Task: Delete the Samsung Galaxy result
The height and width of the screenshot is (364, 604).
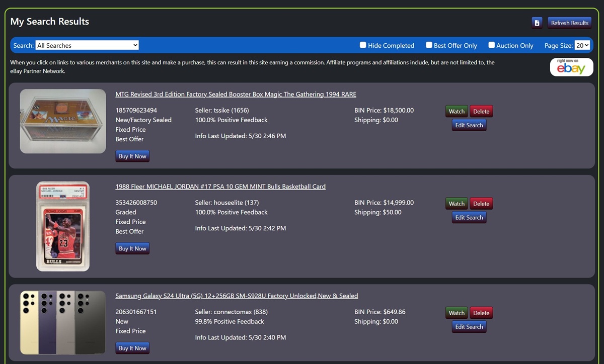Action: 481,313
